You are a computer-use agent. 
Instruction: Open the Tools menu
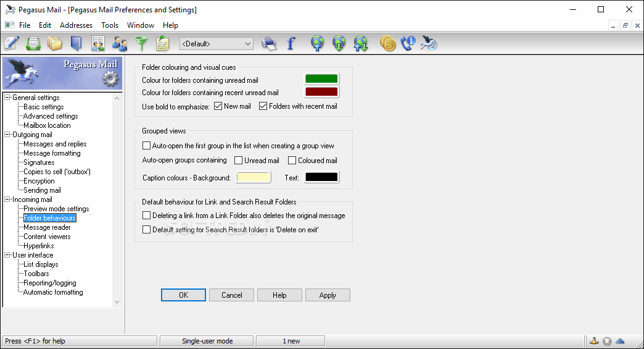click(x=110, y=25)
